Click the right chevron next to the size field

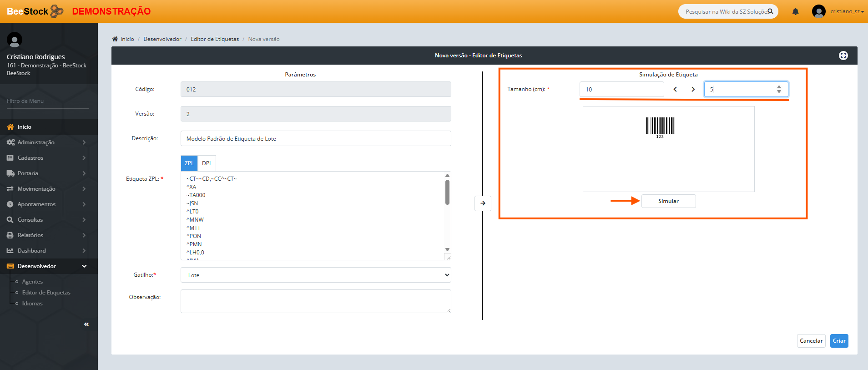(693, 89)
